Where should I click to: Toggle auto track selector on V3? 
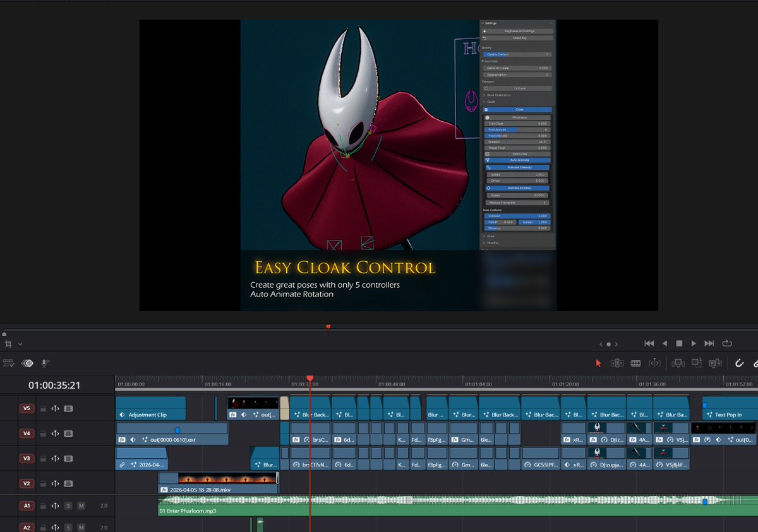click(55, 459)
